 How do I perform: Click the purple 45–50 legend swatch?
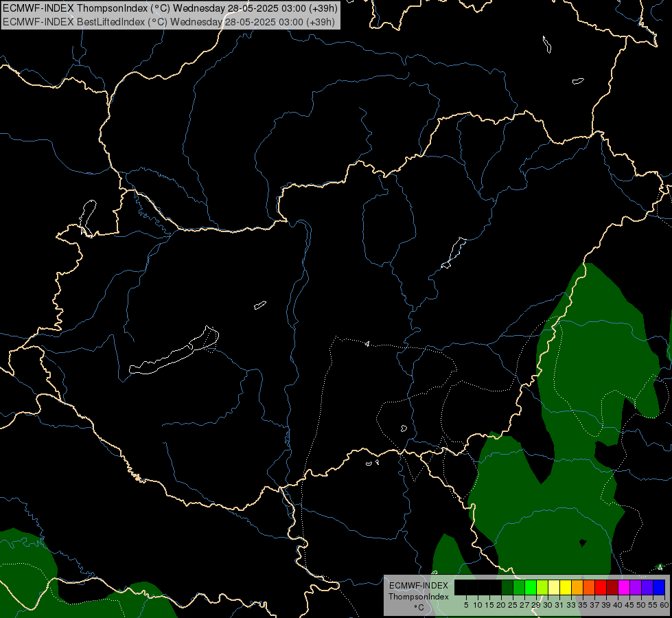(x=636, y=588)
